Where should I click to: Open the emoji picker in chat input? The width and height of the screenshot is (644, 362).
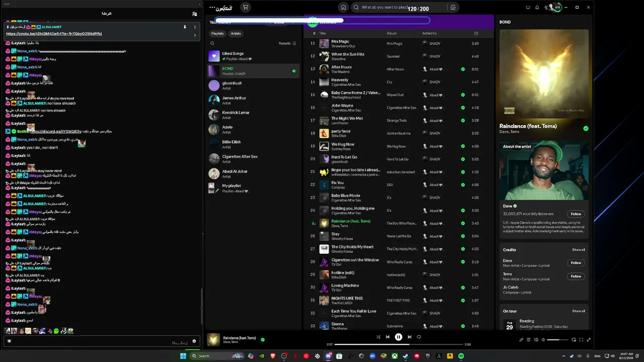[194, 341]
